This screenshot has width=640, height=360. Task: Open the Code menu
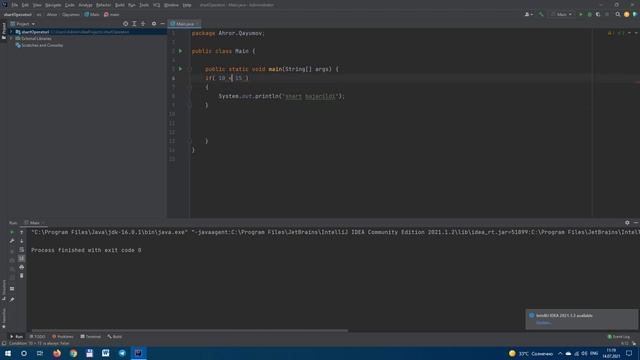pos(70,5)
